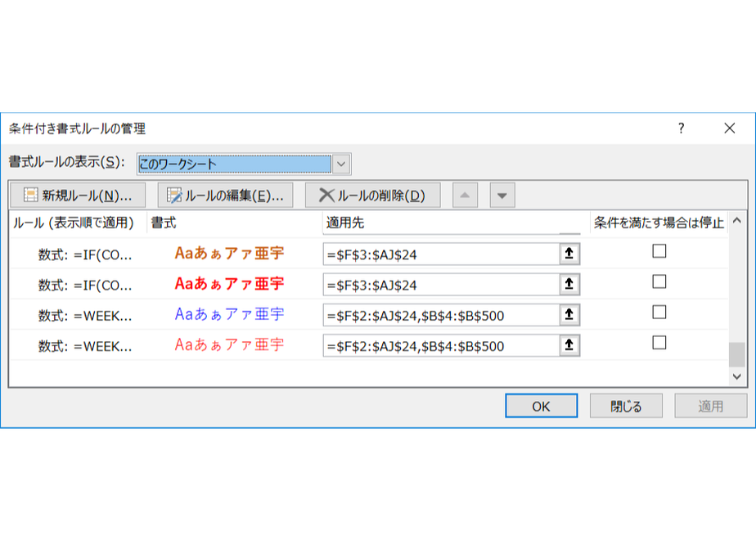Collapse range selector for blue =WEEK rule
The width and height of the screenshot is (756, 540).
tap(569, 314)
